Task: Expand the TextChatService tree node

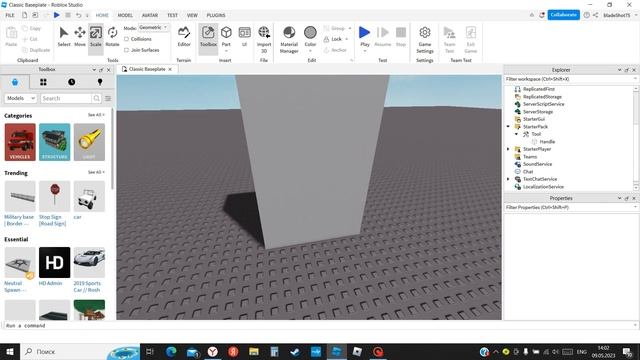Action: 508,179
